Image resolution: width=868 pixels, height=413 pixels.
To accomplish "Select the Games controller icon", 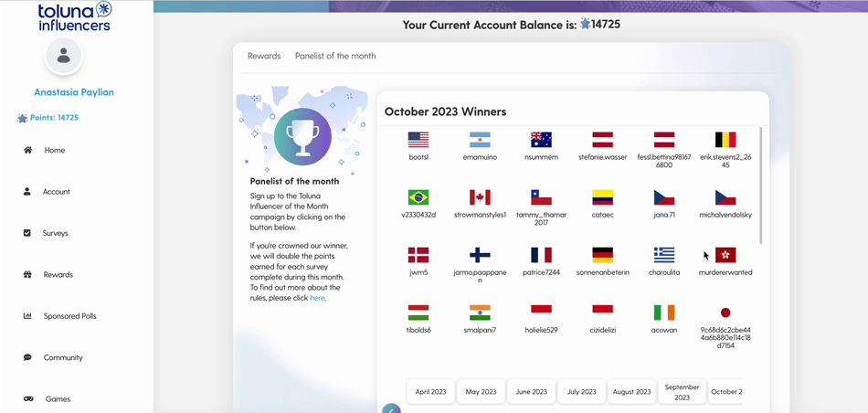I will (28, 399).
